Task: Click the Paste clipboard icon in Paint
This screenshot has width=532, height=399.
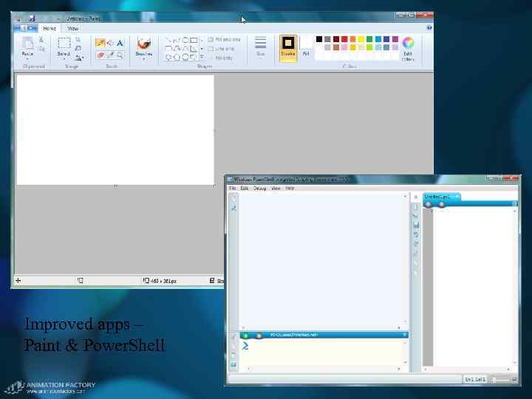Action: tap(27, 43)
